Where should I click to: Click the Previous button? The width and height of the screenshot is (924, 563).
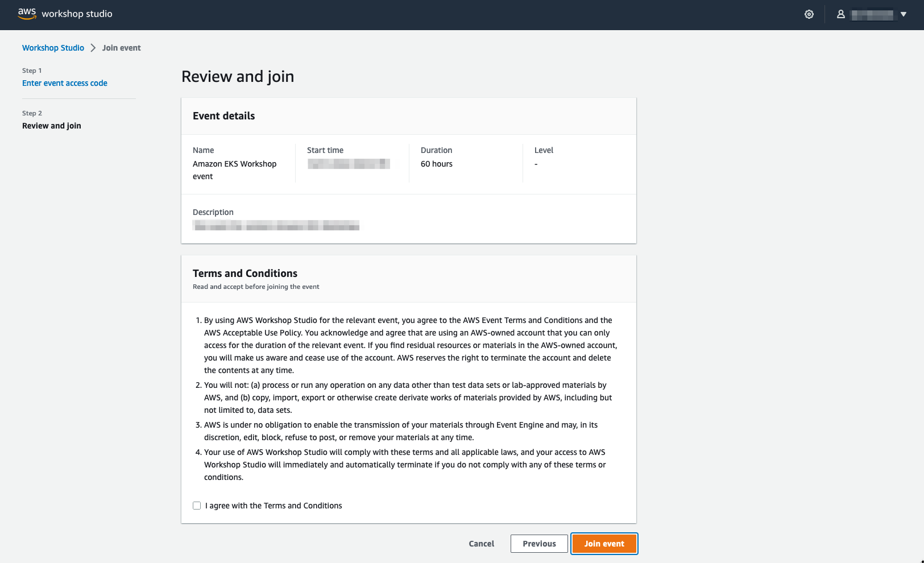coord(538,543)
